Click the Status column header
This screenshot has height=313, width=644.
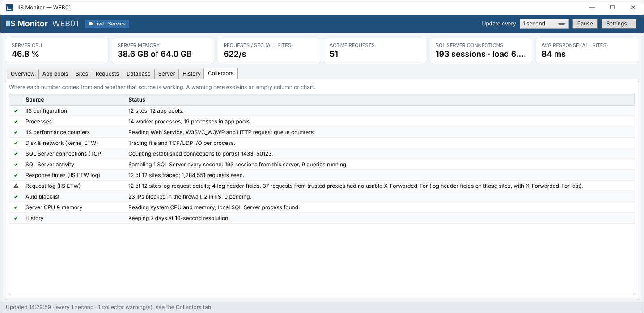[x=380, y=100]
